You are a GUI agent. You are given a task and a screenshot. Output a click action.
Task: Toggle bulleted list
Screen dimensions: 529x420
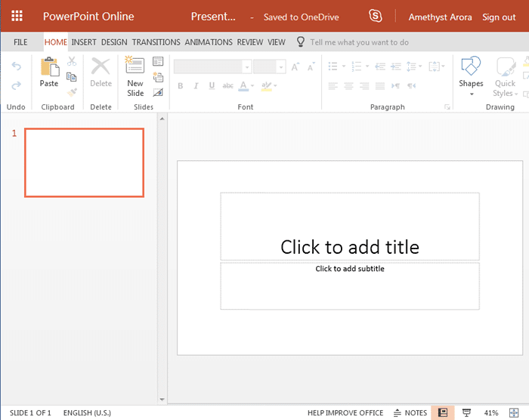pos(333,66)
